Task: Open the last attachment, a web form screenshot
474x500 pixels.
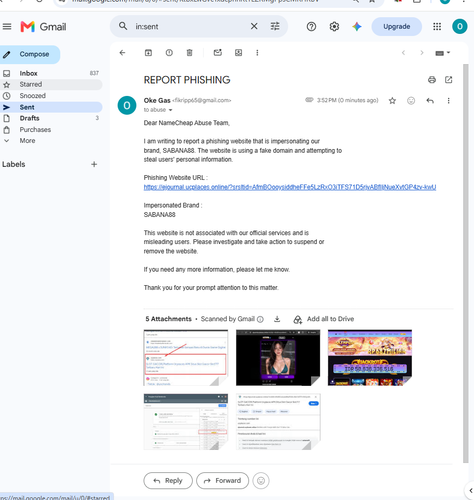Action: click(x=278, y=422)
